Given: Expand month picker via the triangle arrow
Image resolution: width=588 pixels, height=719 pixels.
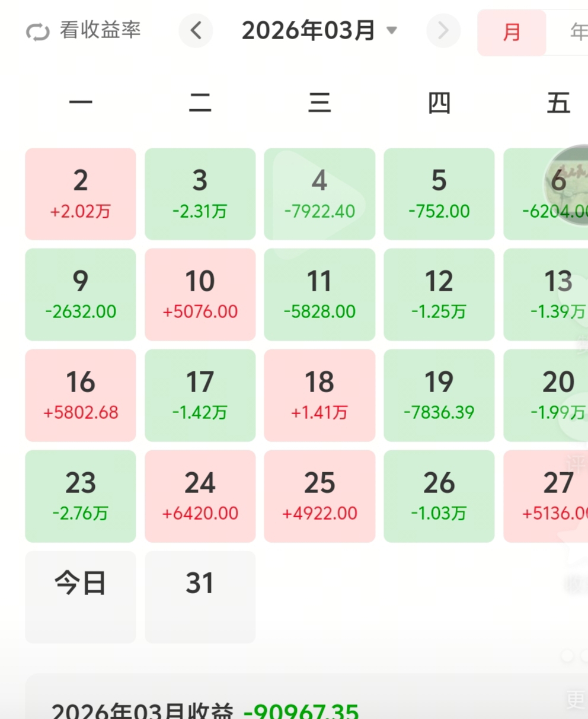Looking at the screenshot, I should [x=391, y=30].
